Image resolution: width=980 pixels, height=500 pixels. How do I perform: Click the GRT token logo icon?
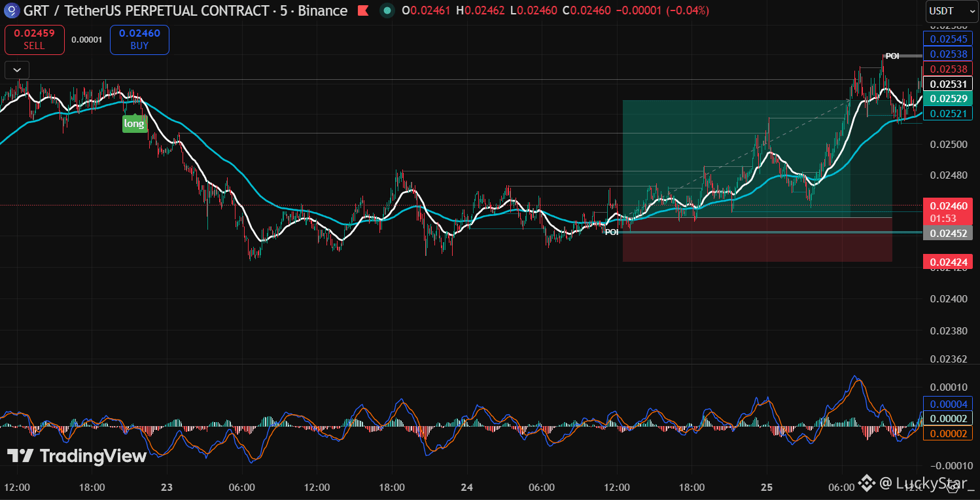pos(12,10)
